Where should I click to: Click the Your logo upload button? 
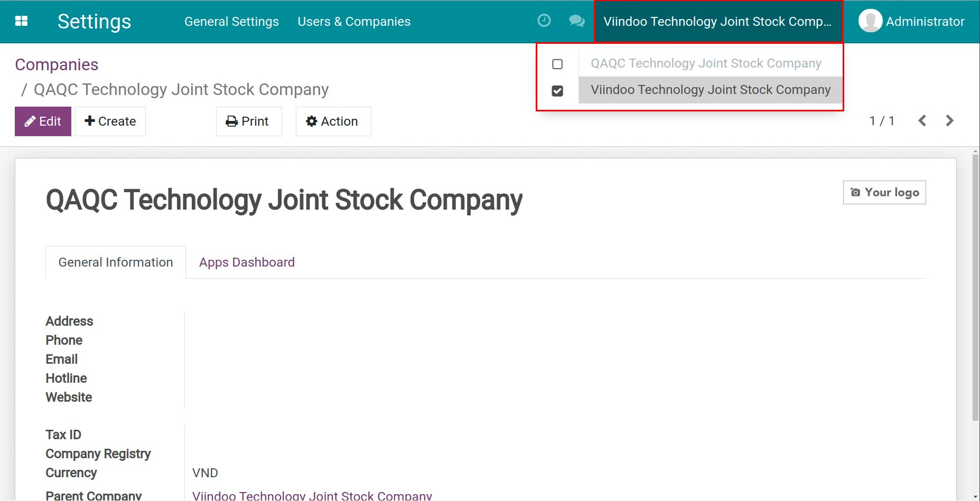pyautogui.click(x=884, y=192)
